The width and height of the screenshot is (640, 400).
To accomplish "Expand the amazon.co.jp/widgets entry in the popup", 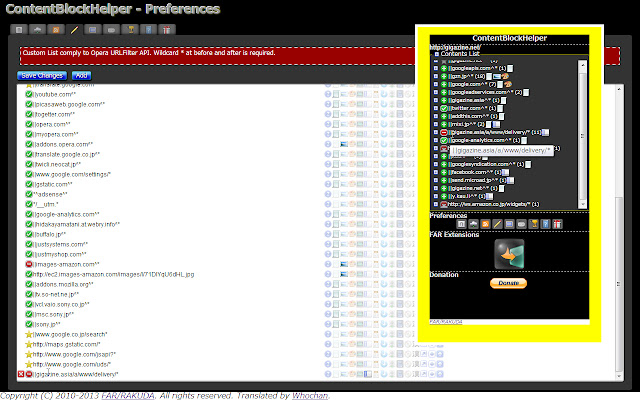I will click(436, 204).
